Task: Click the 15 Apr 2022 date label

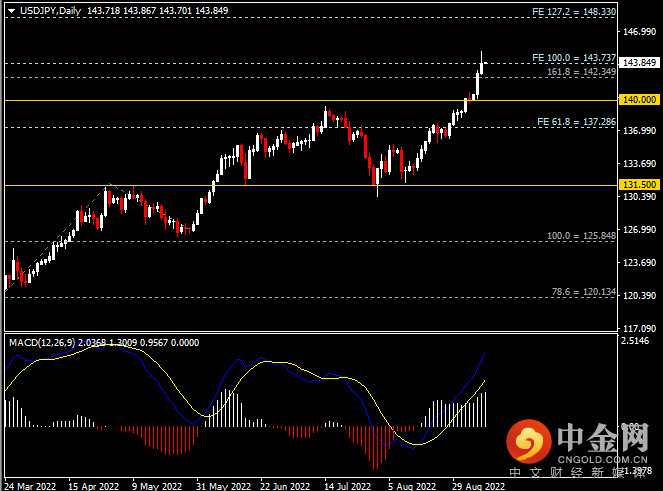Action: tap(93, 486)
